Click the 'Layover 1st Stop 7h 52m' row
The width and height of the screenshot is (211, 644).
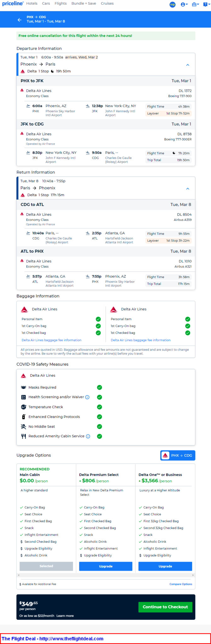pyautogui.click(x=168, y=113)
